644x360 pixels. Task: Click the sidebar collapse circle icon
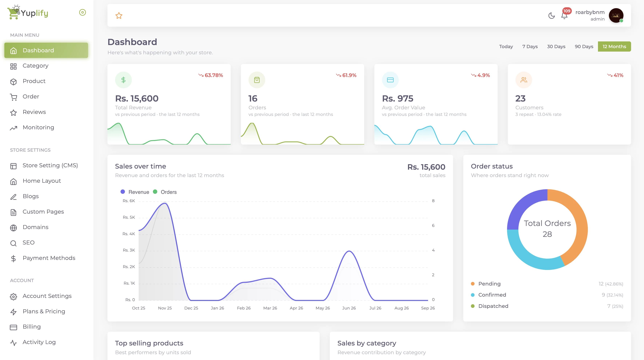pyautogui.click(x=83, y=12)
